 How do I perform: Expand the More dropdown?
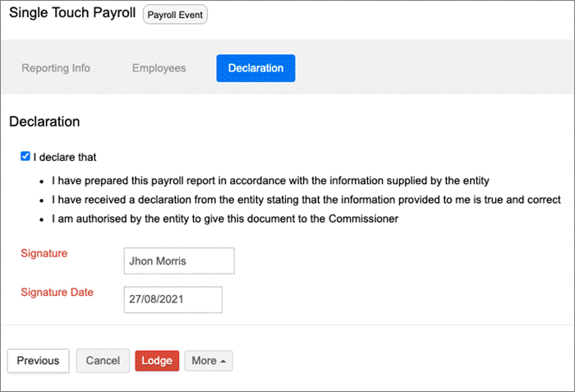click(x=209, y=361)
